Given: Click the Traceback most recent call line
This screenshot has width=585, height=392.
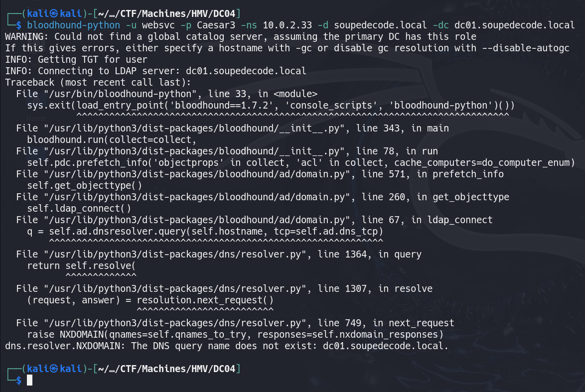Looking at the screenshot, I should [x=98, y=82].
